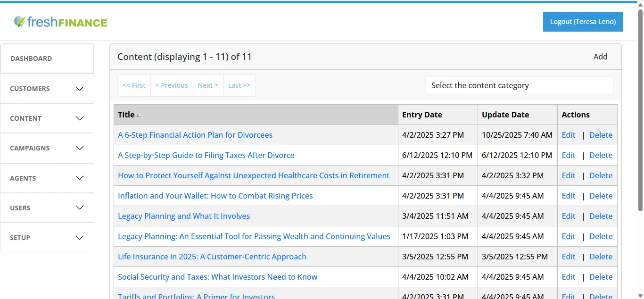
Task: Expand the Campaigns sidebar chevron
Action: coord(80,148)
